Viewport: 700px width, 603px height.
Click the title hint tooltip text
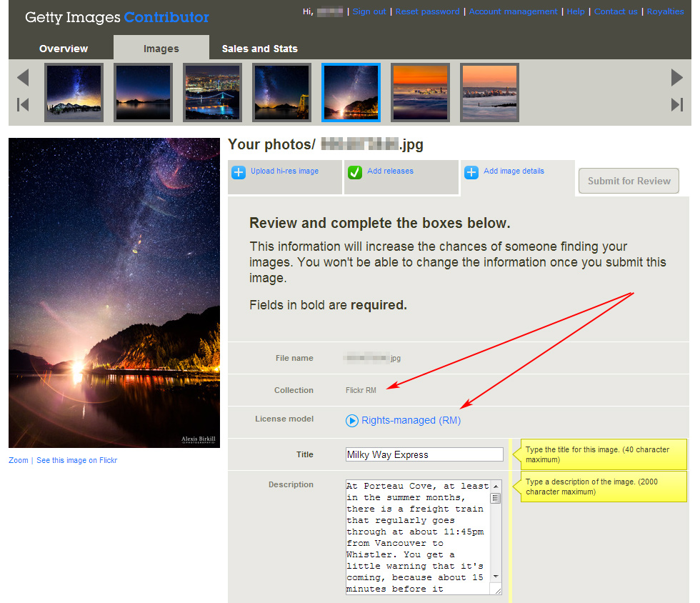coord(597,454)
